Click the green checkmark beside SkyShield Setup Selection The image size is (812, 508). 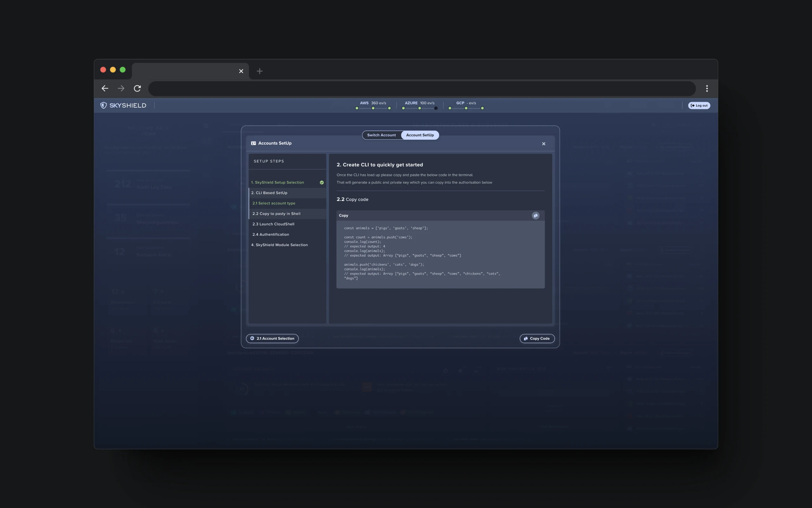(321, 183)
